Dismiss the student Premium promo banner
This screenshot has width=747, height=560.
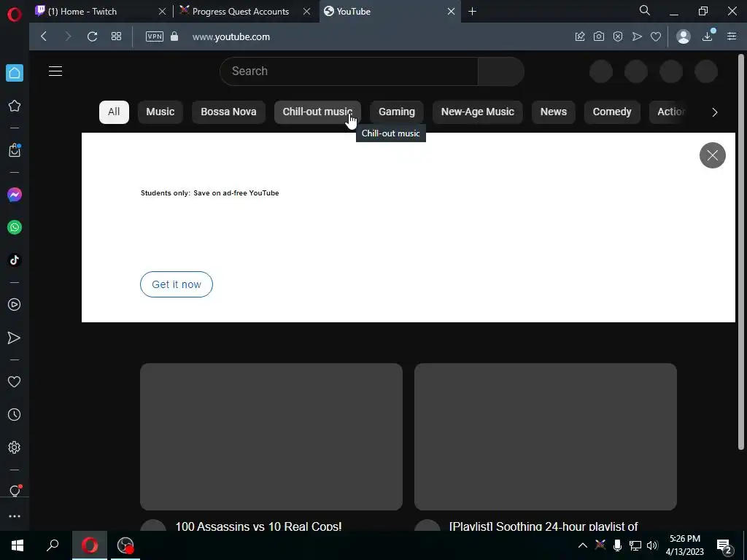click(x=712, y=155)
